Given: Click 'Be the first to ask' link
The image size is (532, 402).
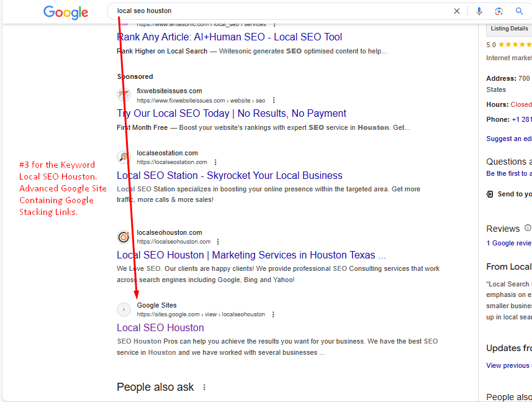Looking at the screenshot, I should click(508, 173).
